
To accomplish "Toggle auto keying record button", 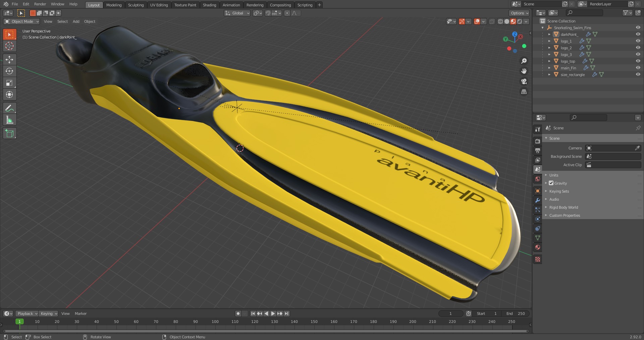I will [238, 314].
